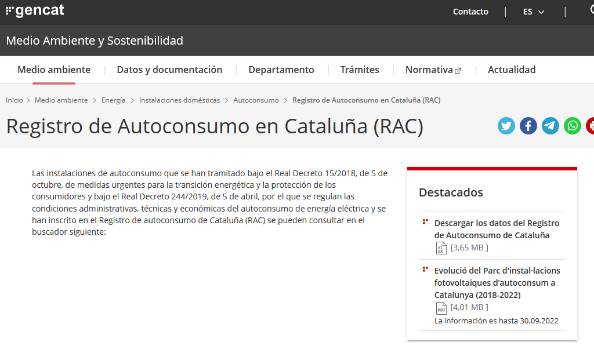Select the Medio ambiente tab
The image size is (594, 364).
click(x=54, y=70)
